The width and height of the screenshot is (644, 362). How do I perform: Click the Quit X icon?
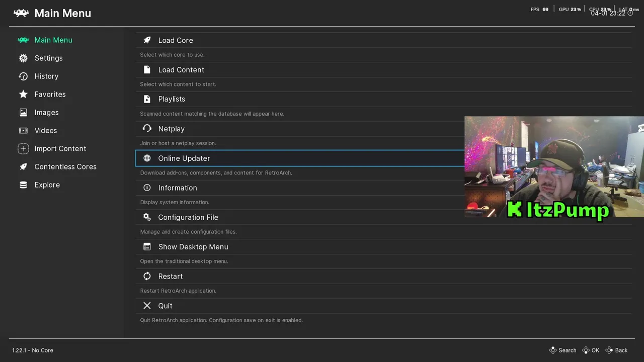point(147,306)
